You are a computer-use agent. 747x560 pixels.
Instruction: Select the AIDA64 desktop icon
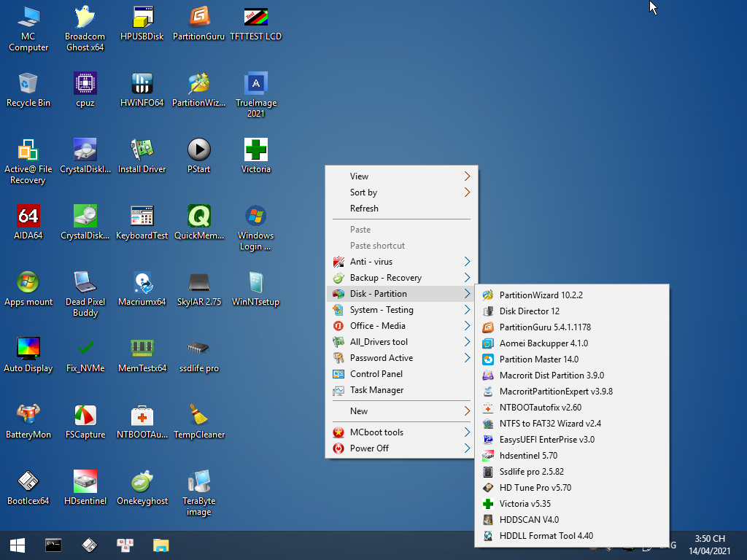coord(28,222)
